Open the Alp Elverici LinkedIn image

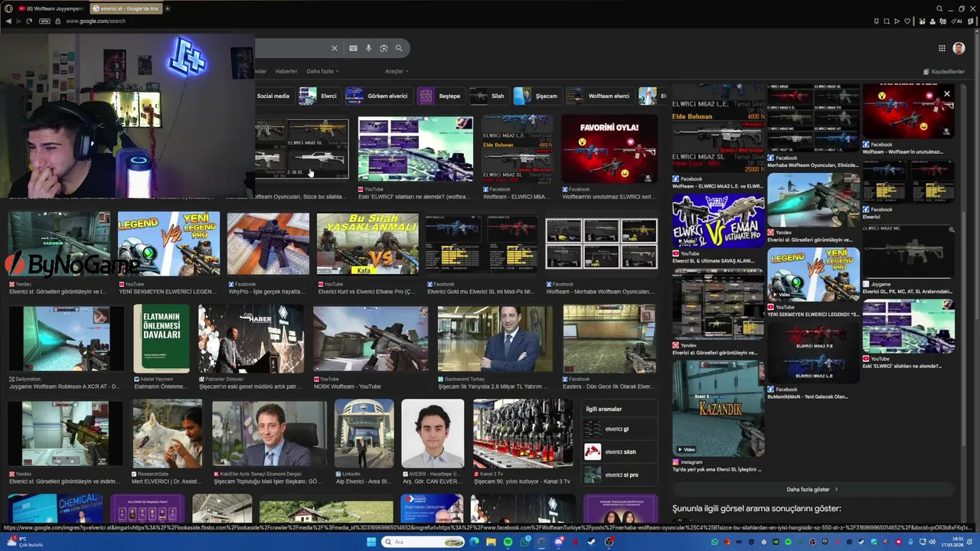coord(364,433)
